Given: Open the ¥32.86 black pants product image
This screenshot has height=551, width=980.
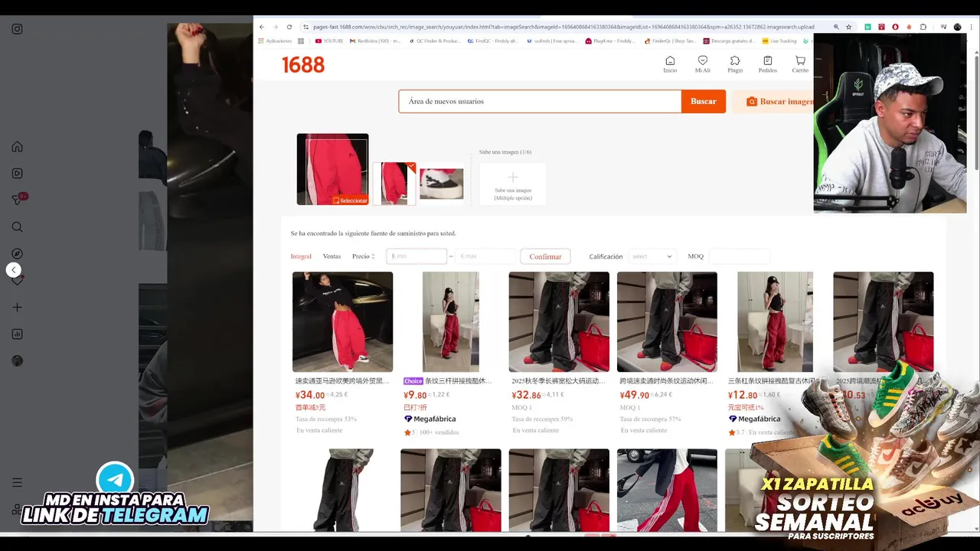Looking at the screenshot, I should point(559,322).
